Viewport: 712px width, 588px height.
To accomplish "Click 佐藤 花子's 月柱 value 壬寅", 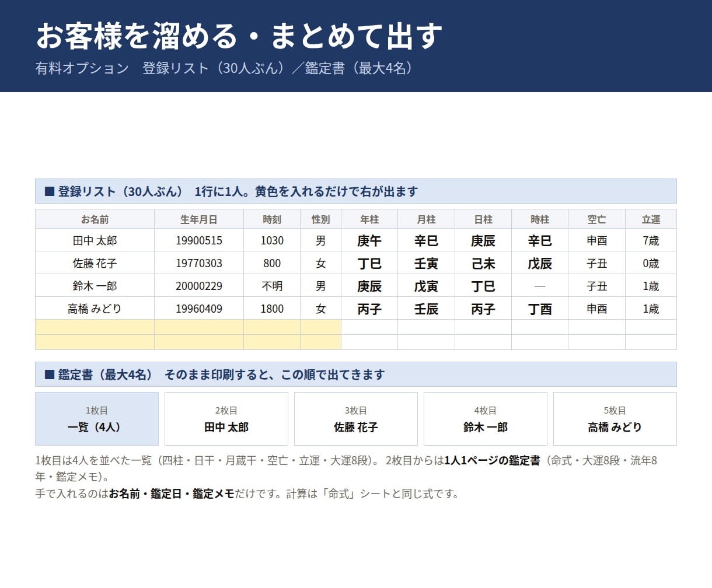I will (x=427, y=263).
